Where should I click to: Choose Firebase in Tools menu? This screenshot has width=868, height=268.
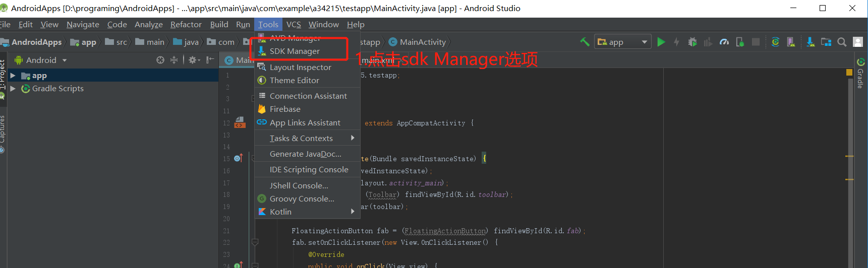[x=307, y=109]
